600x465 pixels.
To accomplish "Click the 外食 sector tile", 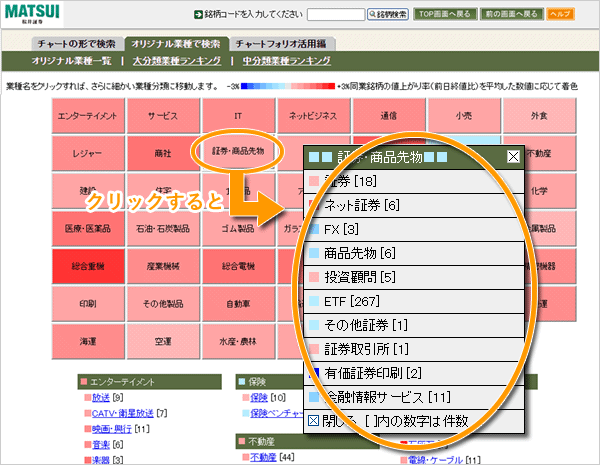I will tap(539, 116).
